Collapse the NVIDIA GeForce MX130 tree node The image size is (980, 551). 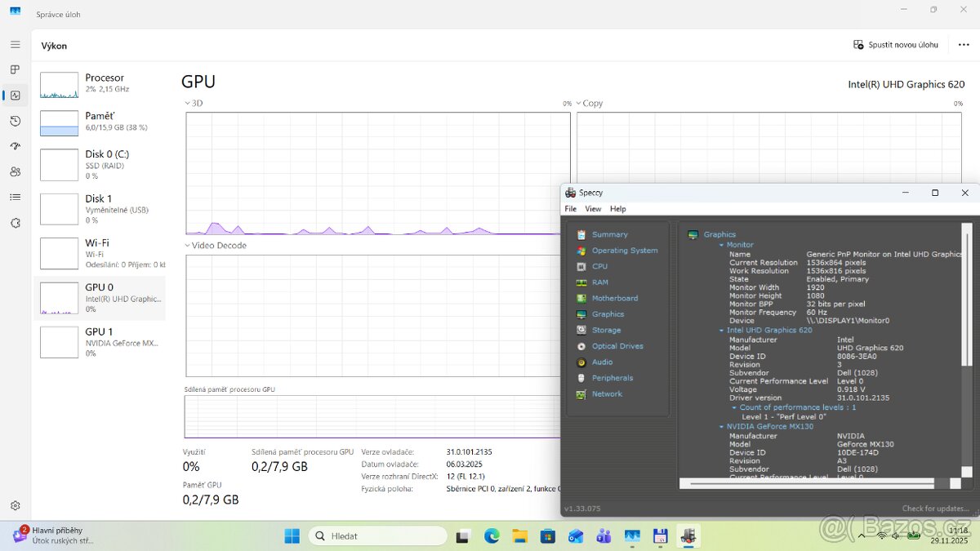tap(721, 425)
